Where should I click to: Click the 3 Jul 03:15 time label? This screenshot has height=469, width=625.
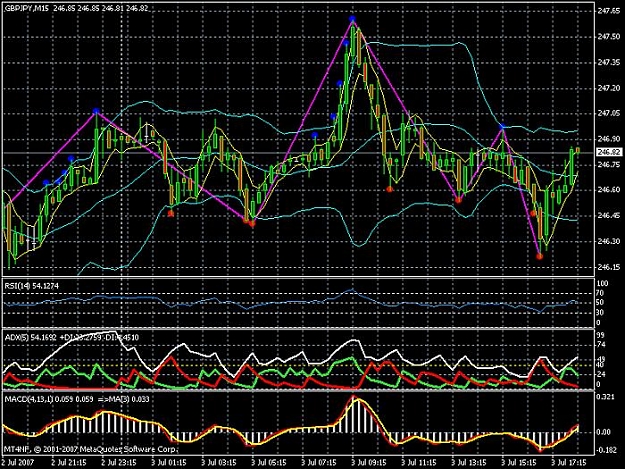pyautogui.click(x=218, y=463)
